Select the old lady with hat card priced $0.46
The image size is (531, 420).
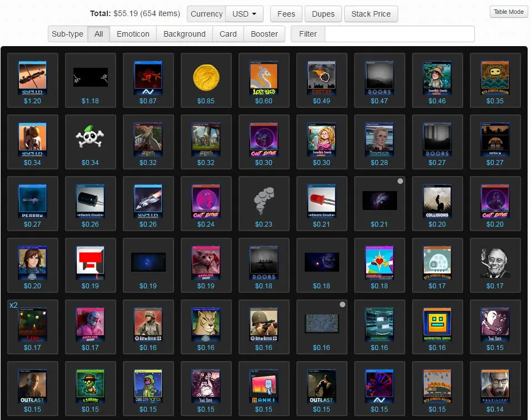[438, 80]
